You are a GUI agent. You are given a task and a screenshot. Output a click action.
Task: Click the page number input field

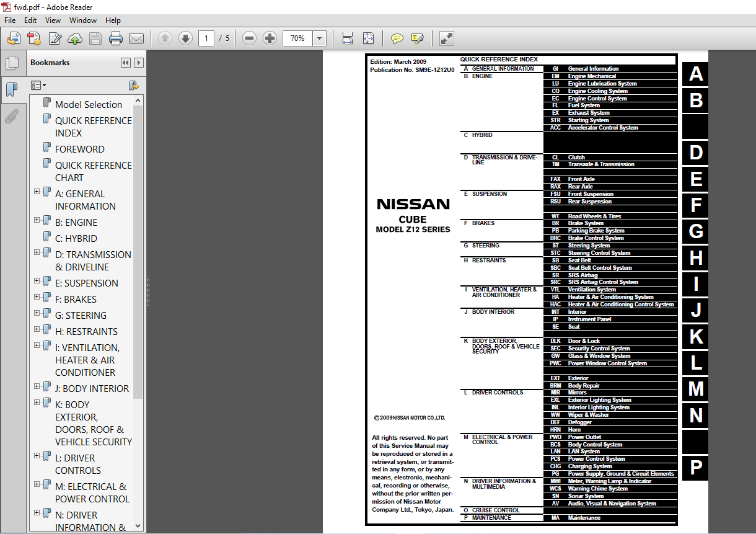(x=206, y=38)
